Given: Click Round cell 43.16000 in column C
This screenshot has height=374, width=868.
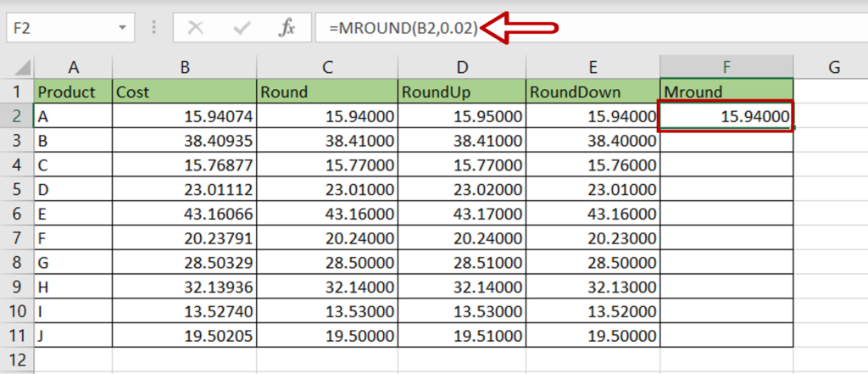Looking at the screenshot, I should (327, 214).
